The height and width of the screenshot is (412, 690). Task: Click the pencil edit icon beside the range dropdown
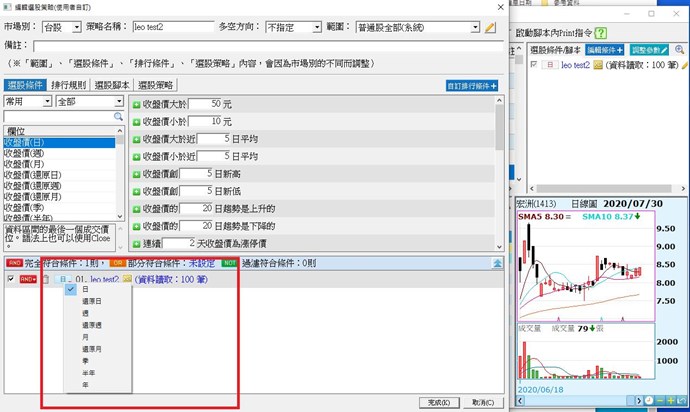(491, 27)
